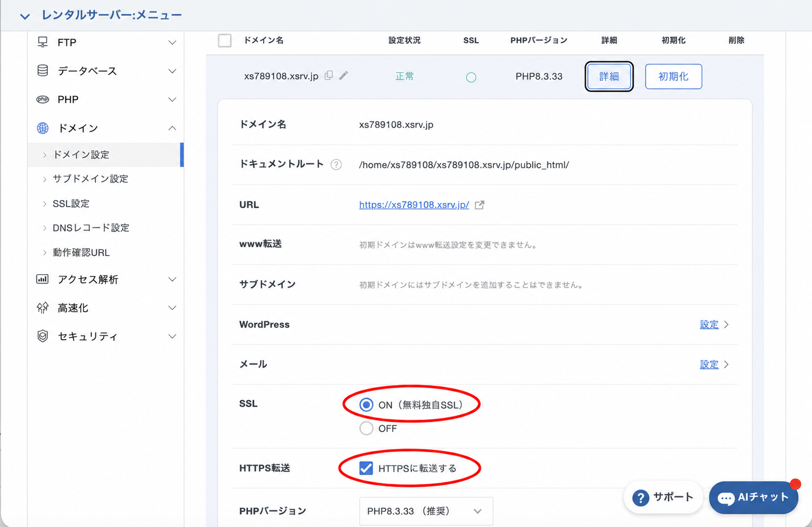Collapse the ドメイン menu chevron
Screen dimensions: 812x527
pos(172,128)
